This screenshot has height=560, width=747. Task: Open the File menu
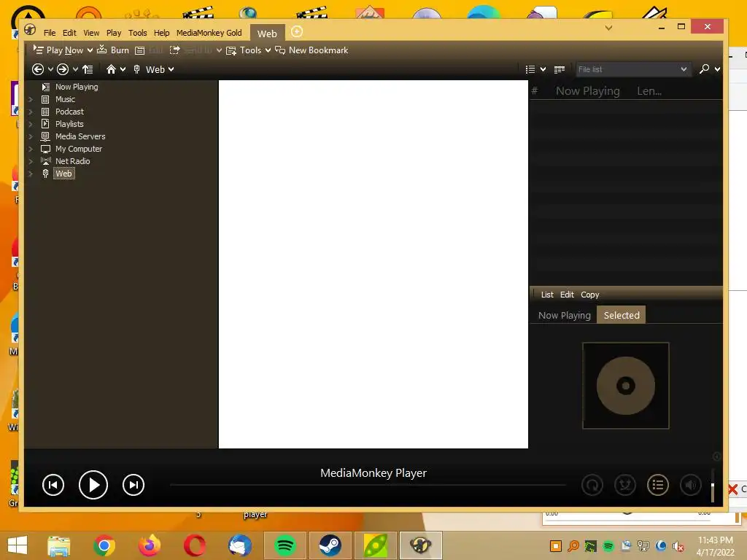tap(50, 33)
